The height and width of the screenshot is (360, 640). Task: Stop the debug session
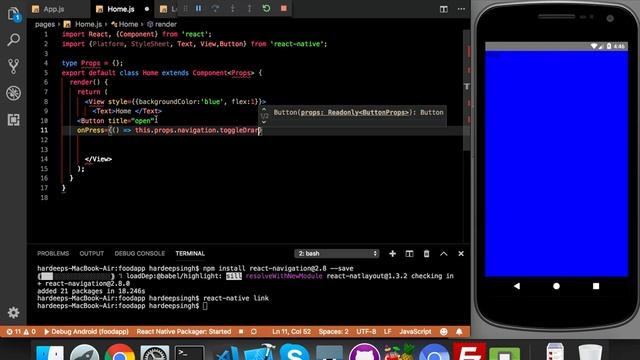coord(284,9)
